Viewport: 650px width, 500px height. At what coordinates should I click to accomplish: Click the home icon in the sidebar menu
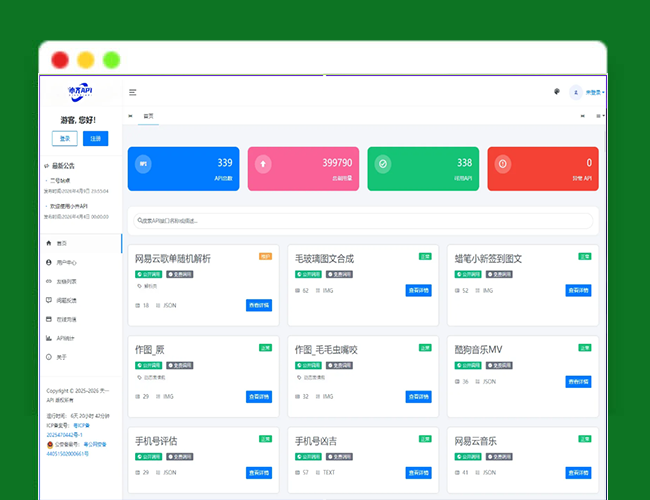click(x=49, y=243)
